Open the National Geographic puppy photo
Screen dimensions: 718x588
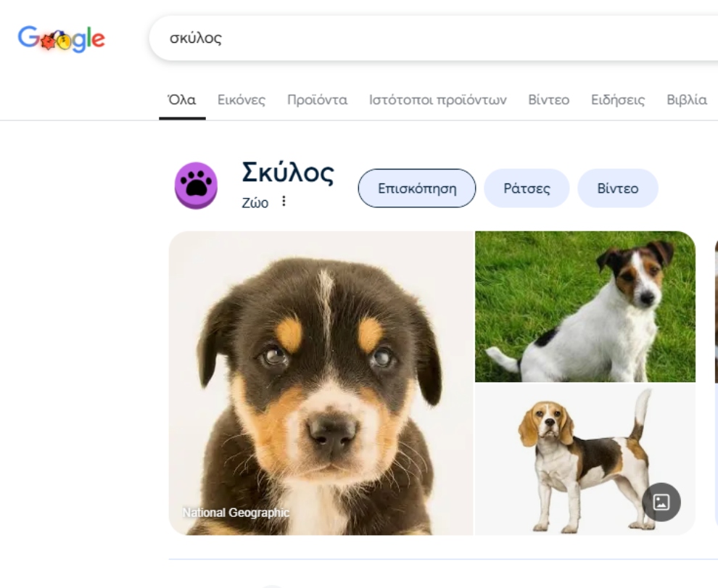pos(321,383)
